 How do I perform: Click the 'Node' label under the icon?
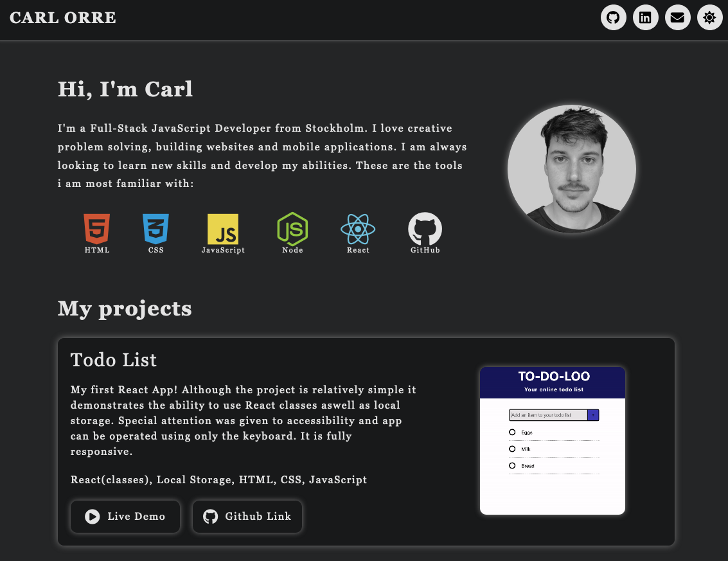point(292,250)
